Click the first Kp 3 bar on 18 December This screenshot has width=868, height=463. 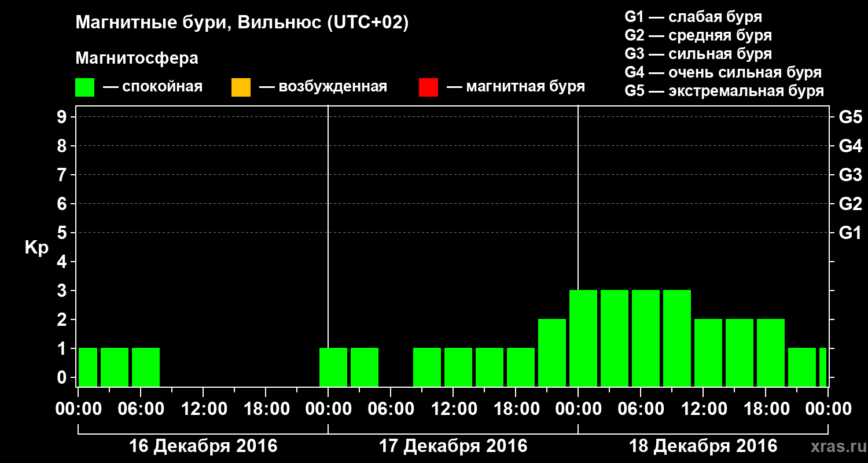click(x=583, y=338)
